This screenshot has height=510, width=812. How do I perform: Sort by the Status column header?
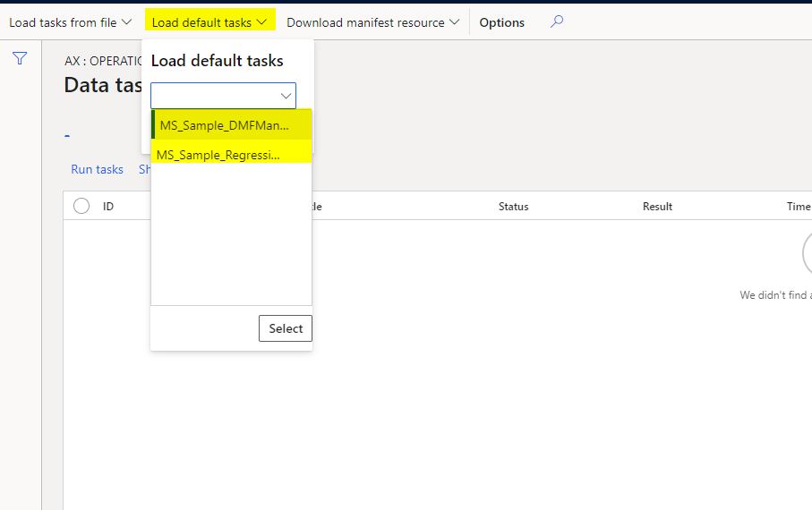point(513,206)
